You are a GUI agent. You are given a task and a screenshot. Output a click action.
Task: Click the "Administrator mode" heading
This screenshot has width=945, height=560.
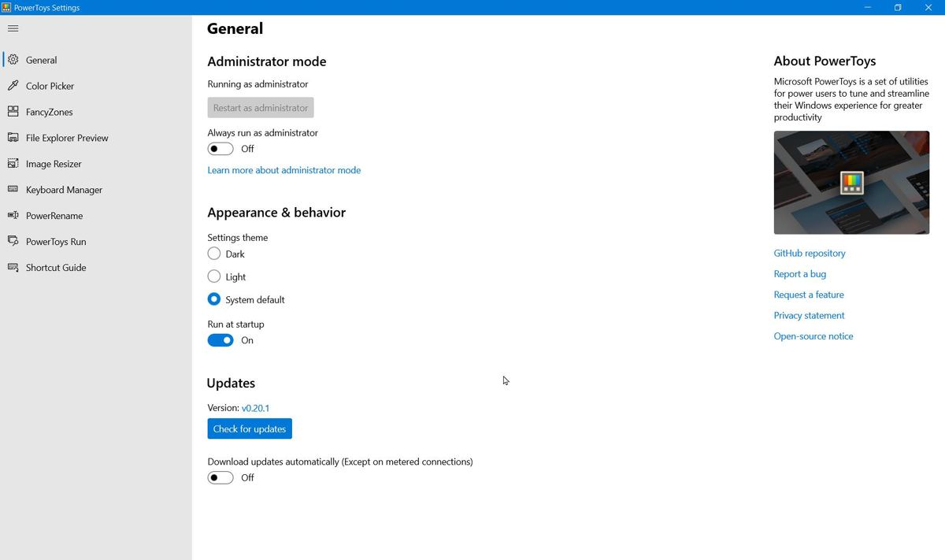[x=267, y=61]
